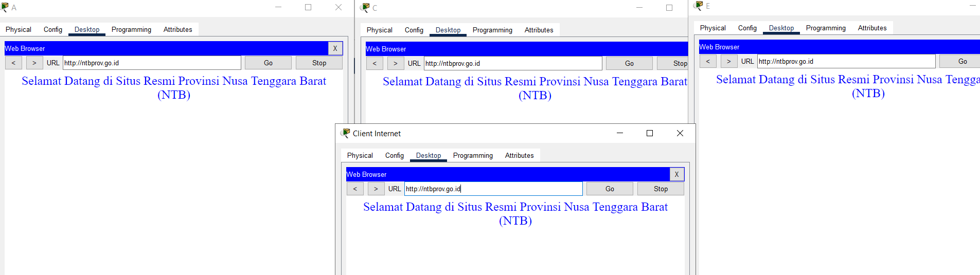Close the Web Browser panel in Client Internet window

tap(676, 174)
